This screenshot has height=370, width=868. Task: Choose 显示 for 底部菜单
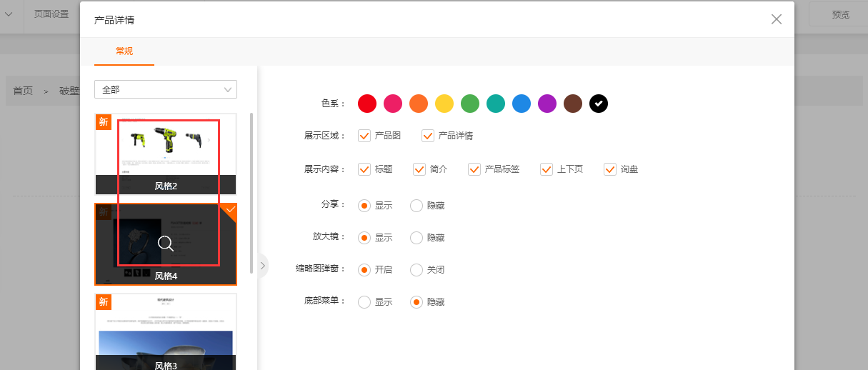coord(364,302)
